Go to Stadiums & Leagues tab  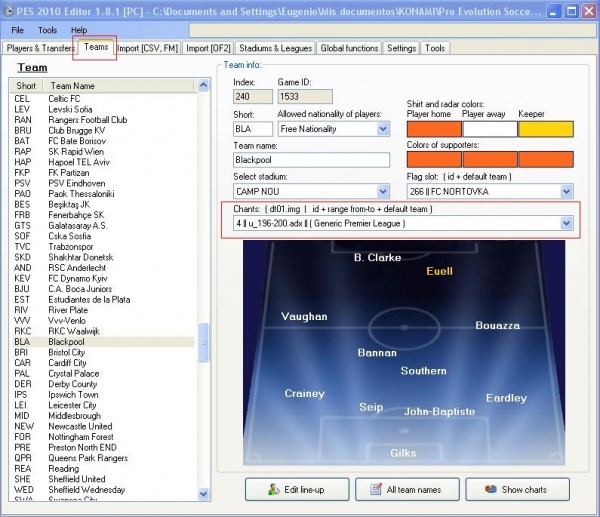coord(275,48)
